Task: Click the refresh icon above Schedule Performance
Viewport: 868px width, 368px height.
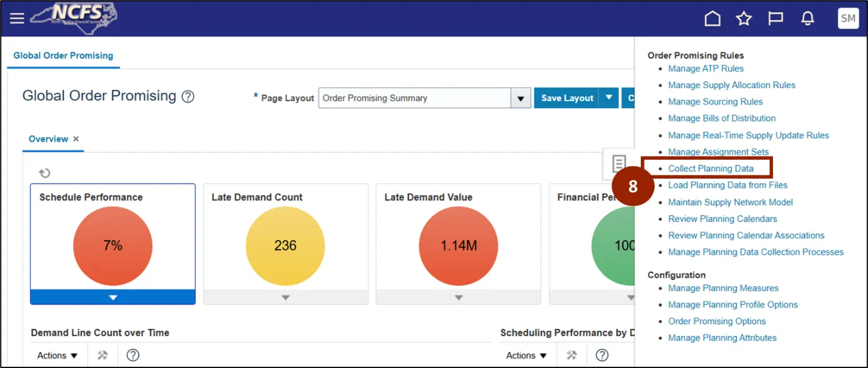Action: coord(45,173)
